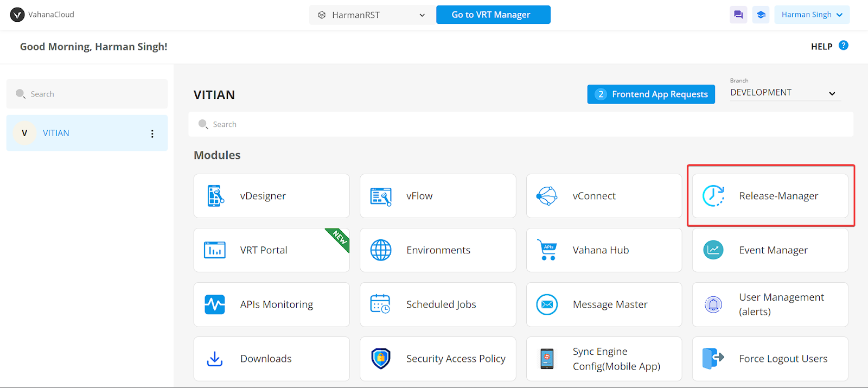
Task: Open the Downloads label
Action: point(266,359)
